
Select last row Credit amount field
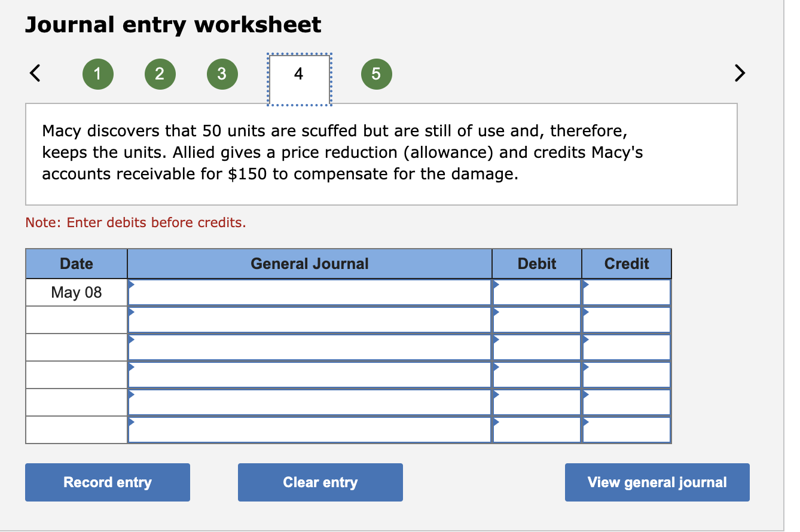(627, 430)
